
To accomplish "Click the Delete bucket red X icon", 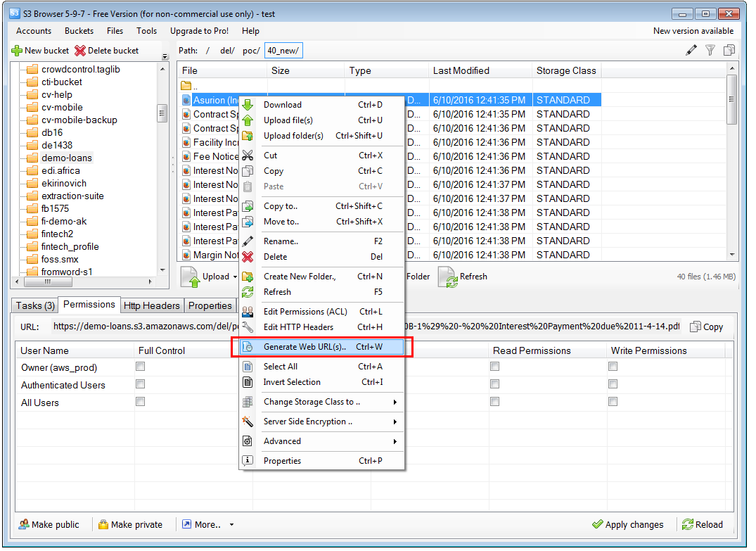I will 80,51.
